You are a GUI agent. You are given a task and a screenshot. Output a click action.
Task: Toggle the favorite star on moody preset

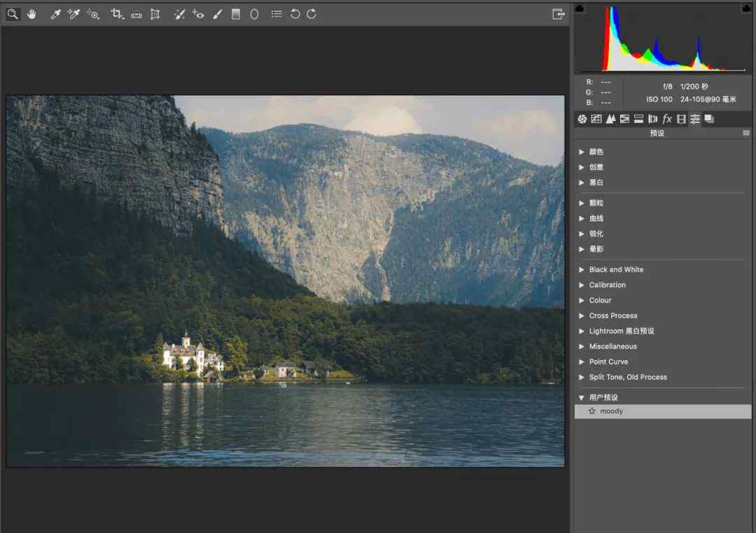(x=592, y=411)
